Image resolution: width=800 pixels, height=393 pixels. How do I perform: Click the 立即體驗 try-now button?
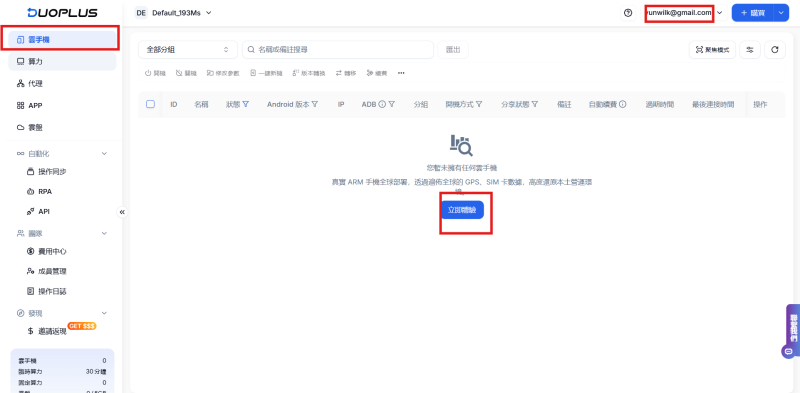(462, 210)
